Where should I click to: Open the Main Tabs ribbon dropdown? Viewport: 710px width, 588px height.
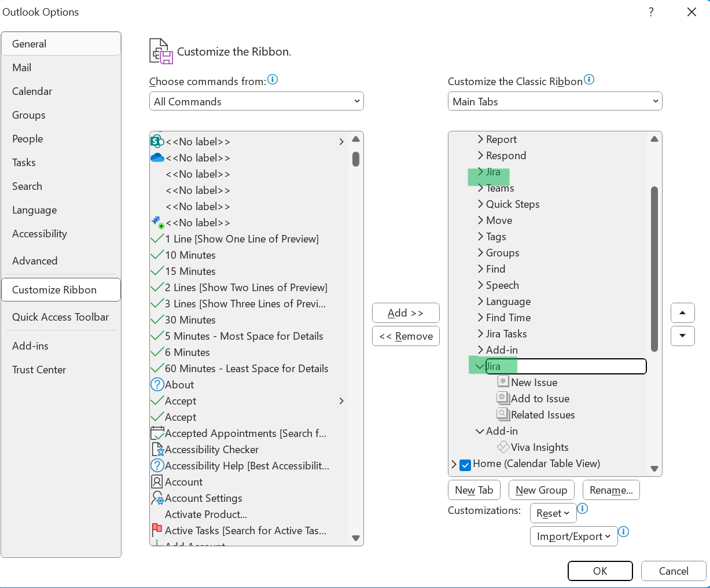coord(554,101)
